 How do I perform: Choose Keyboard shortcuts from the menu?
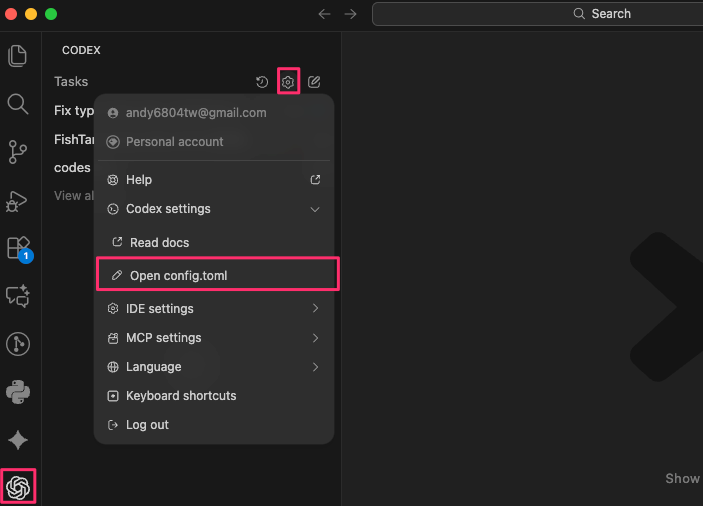click(x=181, y=396)
